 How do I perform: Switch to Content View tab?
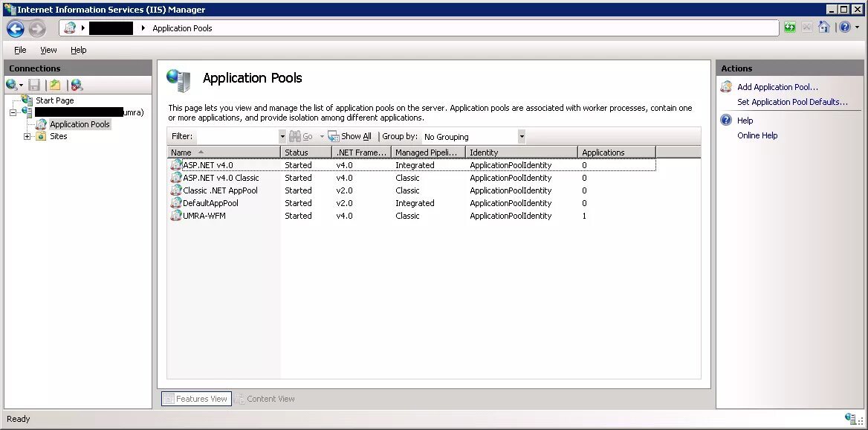point(265,399)
